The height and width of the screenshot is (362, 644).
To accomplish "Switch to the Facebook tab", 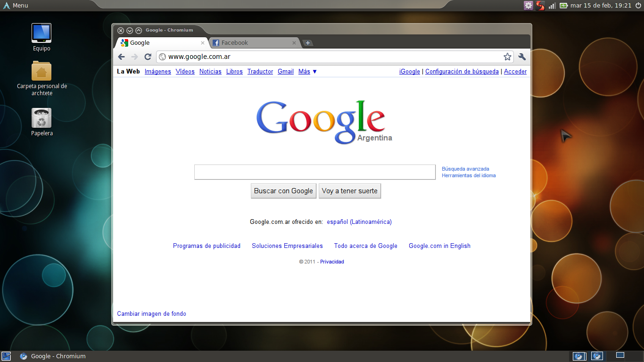I will [x=255, y=43].
